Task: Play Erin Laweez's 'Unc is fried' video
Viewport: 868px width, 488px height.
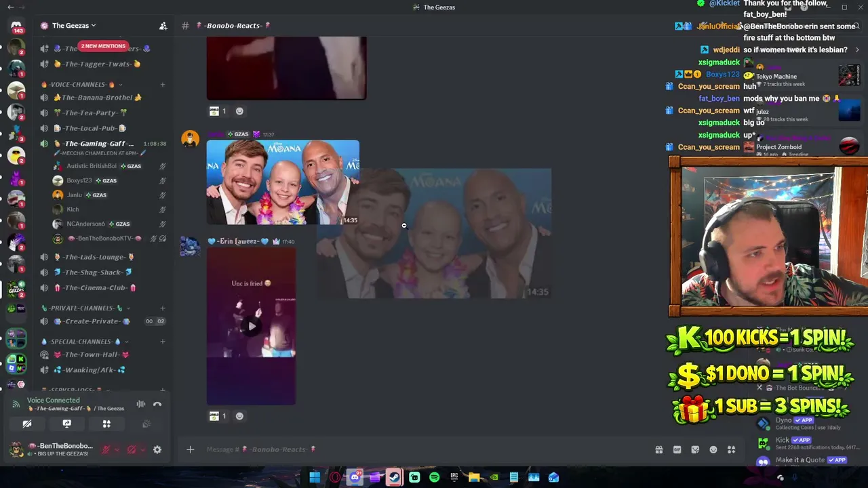Action: click(252, 327)
